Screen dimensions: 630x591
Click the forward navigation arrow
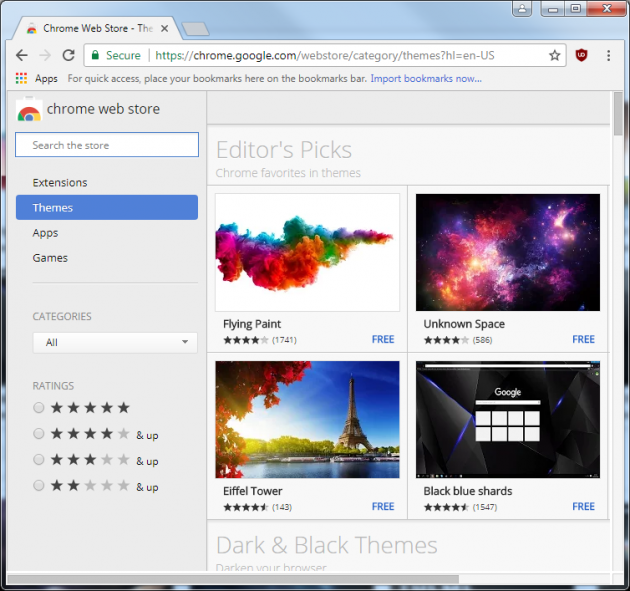point(45,55)
